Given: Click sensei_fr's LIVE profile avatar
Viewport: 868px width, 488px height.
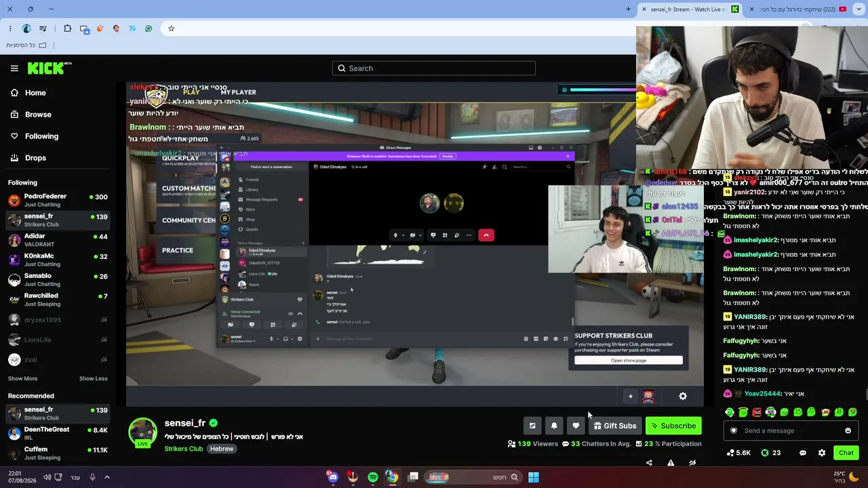Looking at the screenshot, I should (142, 434).
